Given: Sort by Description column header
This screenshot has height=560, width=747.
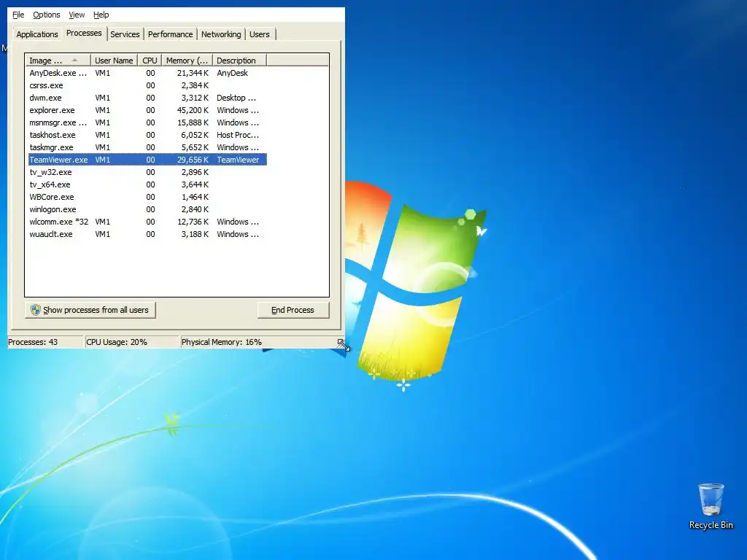Looking at the screenshot, I should pyautogui.click(x=239, y=61).
